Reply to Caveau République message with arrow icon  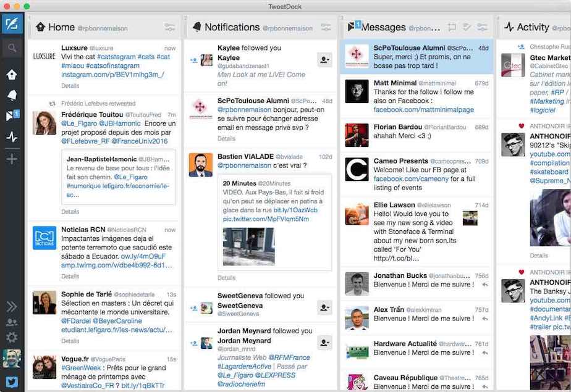(485, 386)
